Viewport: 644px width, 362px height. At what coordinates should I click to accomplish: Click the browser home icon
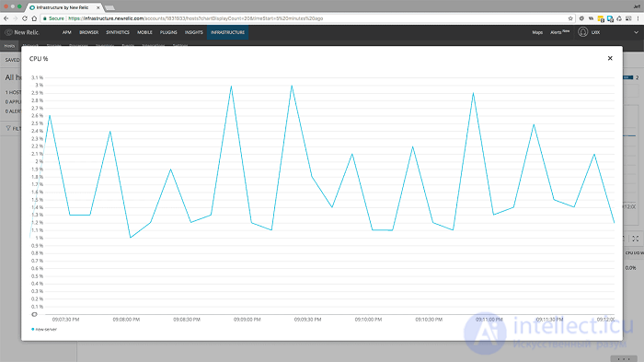(34, 18)
